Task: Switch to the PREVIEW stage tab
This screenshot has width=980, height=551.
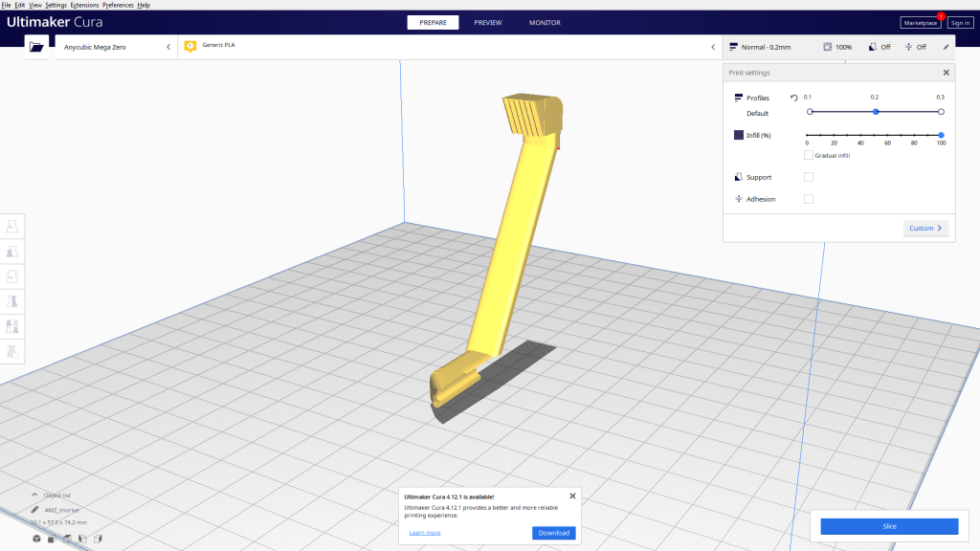Action: pyautogui.click(x=488, y=23)
